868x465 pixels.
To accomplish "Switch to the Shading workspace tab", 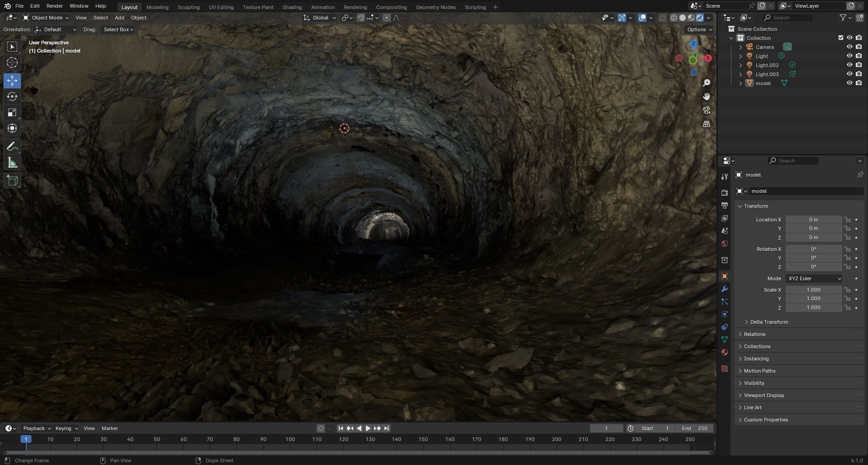I will coord(292,7).
